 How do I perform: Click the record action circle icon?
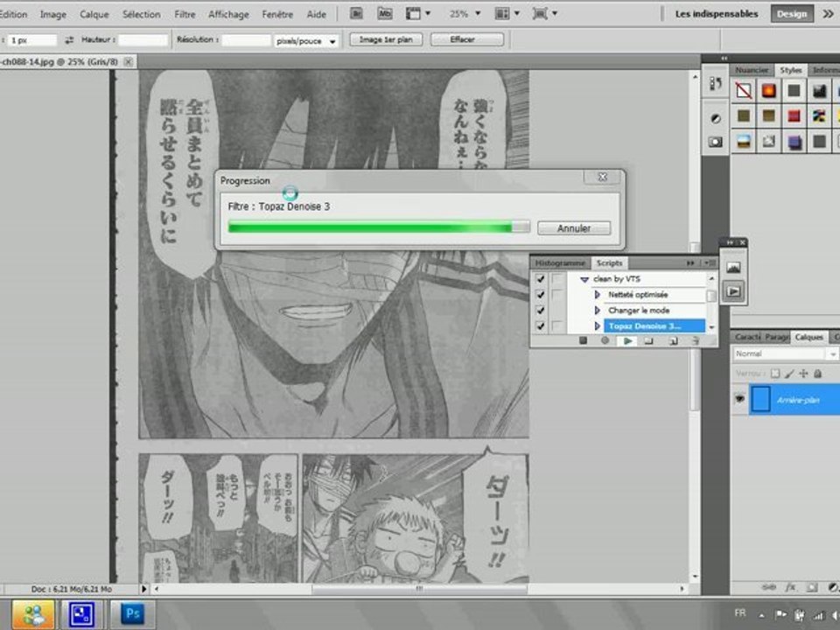tap(605, 340)
